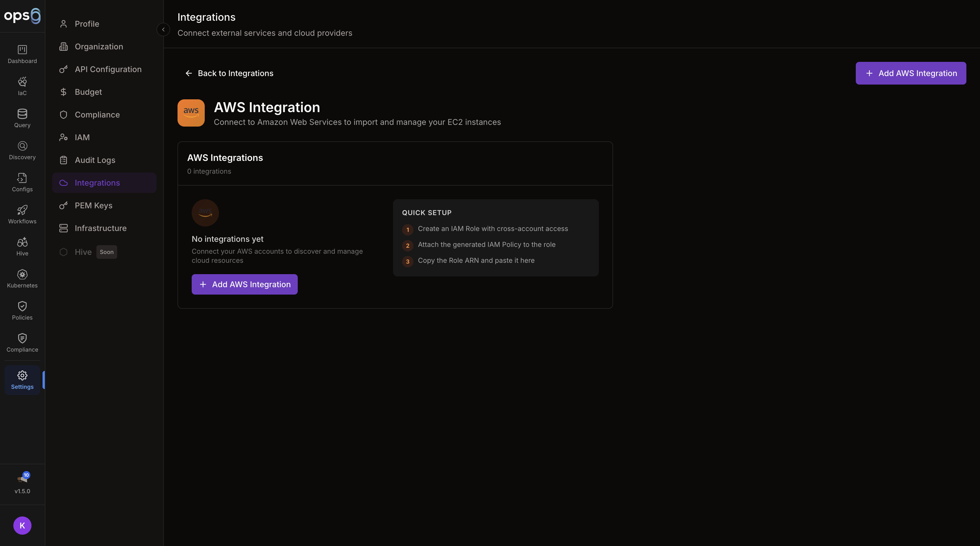Go to Audit Logs settings
Viewport: 980px width, 546px height.
(95, 160)
